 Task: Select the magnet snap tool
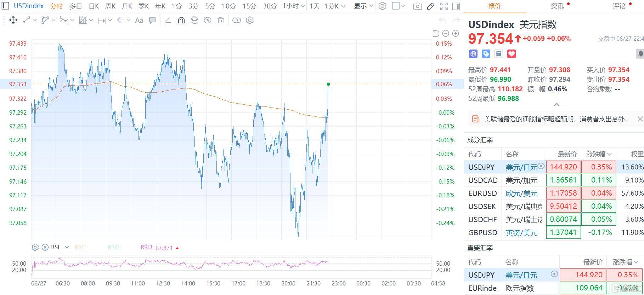pos(181,20)
